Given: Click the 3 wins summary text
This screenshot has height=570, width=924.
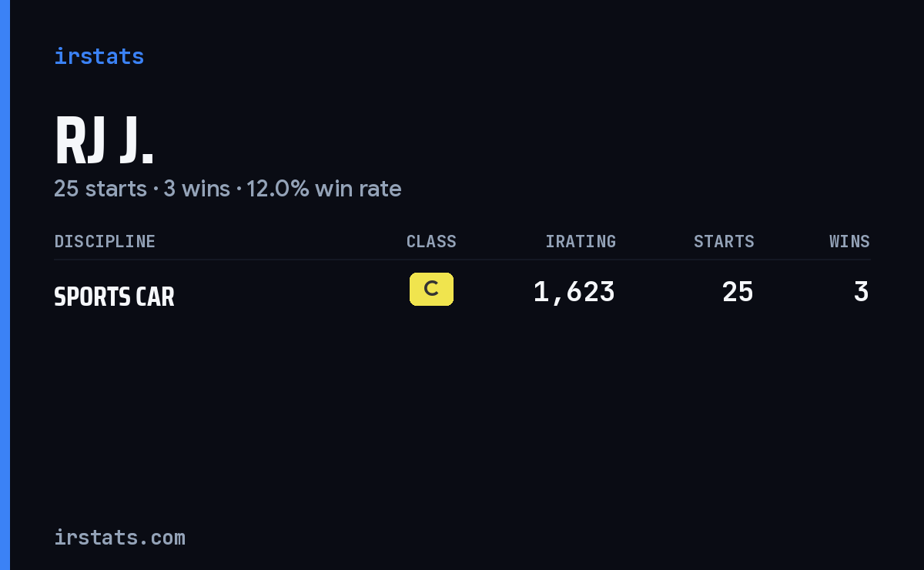Looking at the screenshot, I should (196, 189).
